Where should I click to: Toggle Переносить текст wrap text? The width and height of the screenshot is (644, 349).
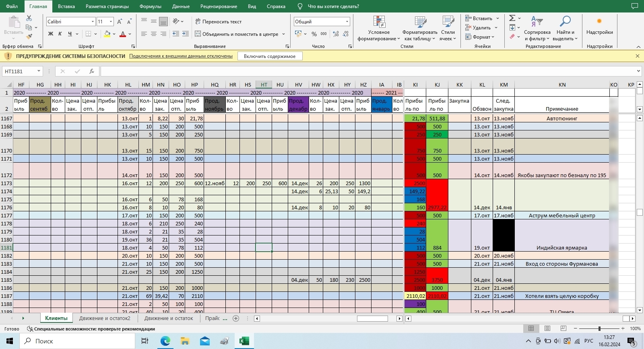tap(218, 22)
